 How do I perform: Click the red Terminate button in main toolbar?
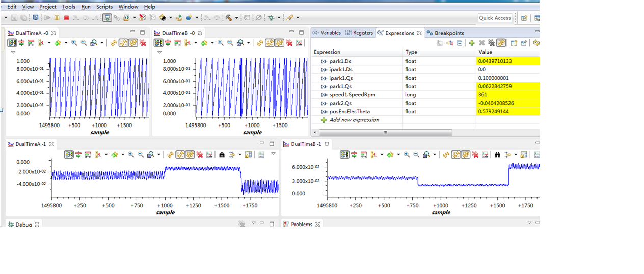click(x=66, y=18)
